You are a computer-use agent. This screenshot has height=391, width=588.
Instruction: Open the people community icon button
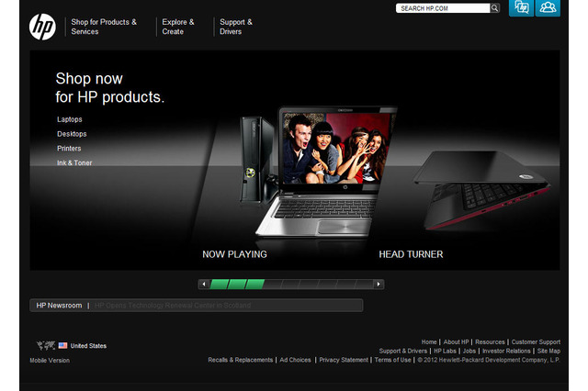click(x=548, y=7)
